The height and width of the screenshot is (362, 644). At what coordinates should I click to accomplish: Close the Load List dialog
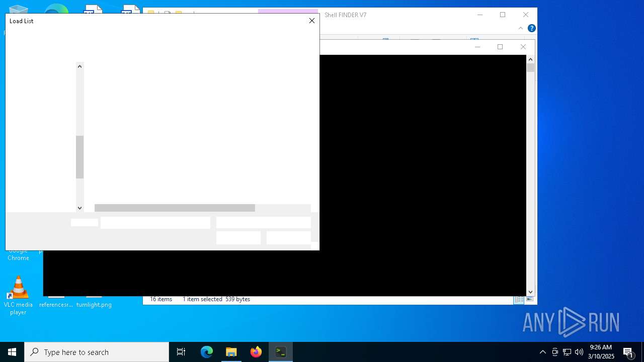(x=312, y=21)
